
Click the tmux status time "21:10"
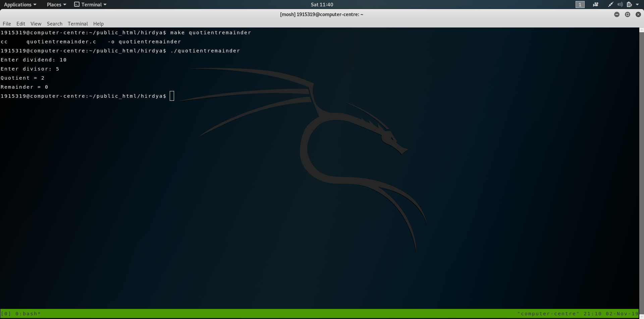[x=593, y=314]
